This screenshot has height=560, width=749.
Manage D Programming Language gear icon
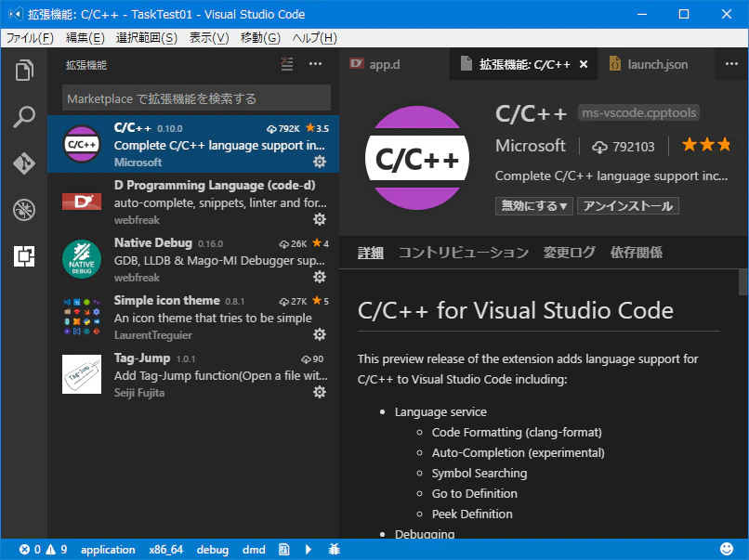[x=320, y=219]
